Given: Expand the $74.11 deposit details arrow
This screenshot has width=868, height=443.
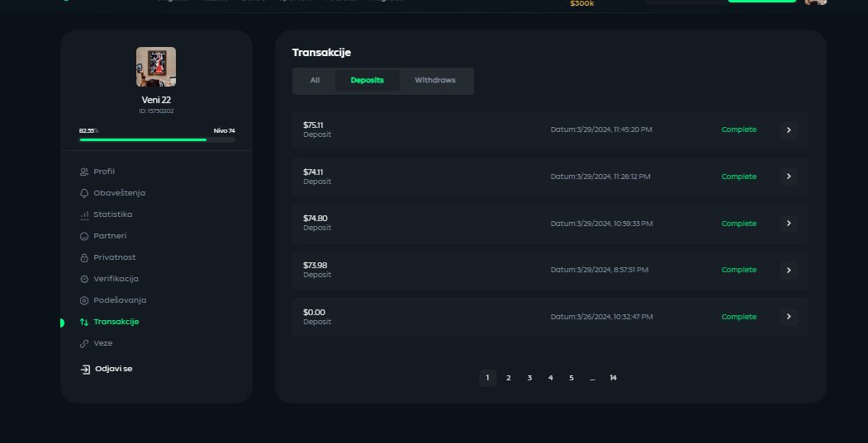Looking at the screenshot, I should point(789,177).
